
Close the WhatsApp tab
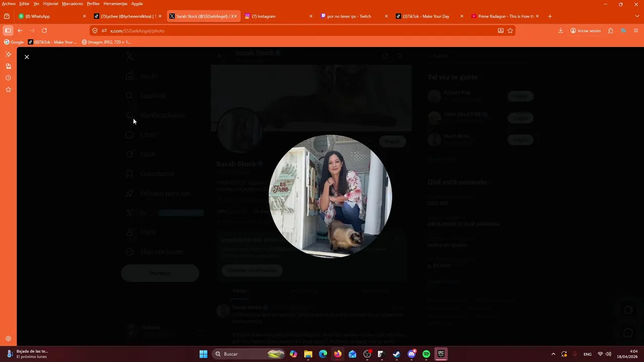85,16
